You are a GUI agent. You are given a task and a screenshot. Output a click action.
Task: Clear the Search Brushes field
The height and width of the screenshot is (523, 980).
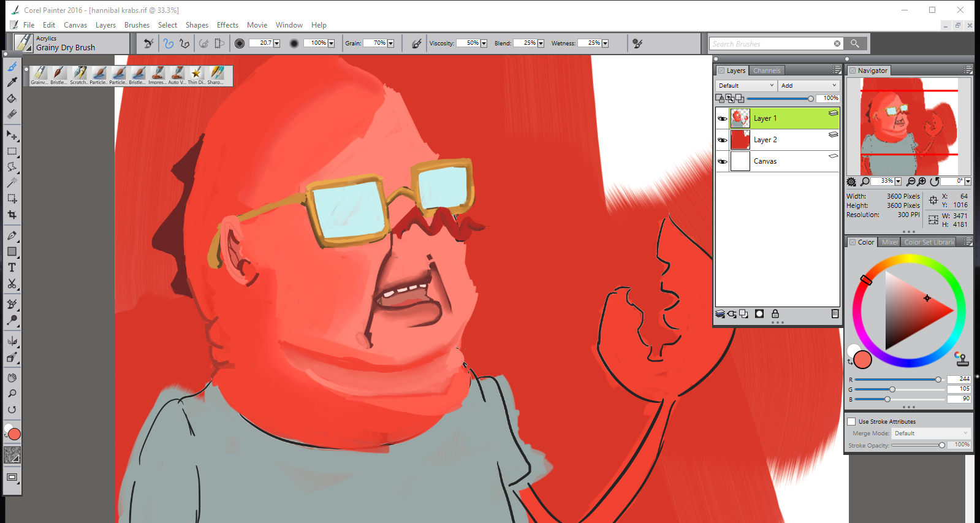point(837,44)
